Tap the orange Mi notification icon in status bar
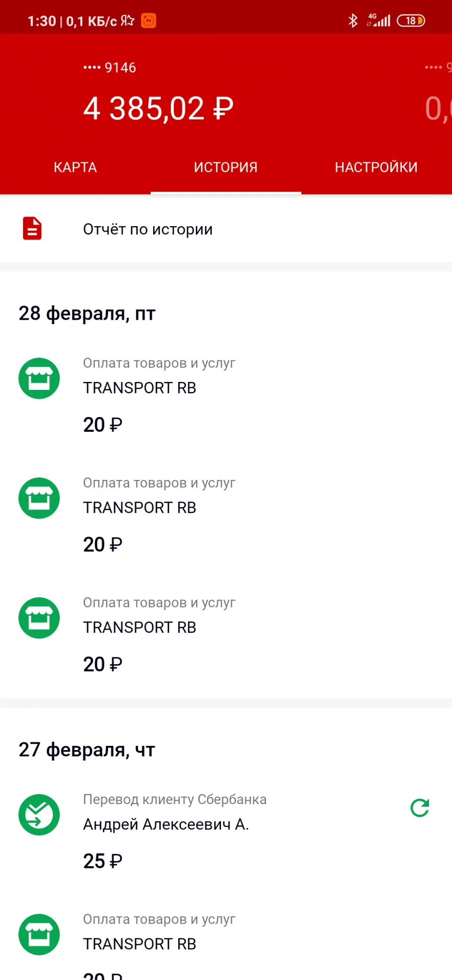452x980 pixels. pyautogui.click(x=148, y=21)
